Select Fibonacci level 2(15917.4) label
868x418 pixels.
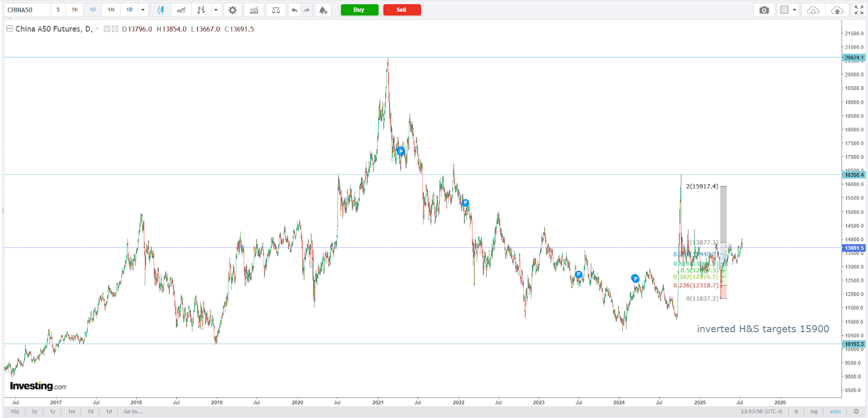[702, 187]
